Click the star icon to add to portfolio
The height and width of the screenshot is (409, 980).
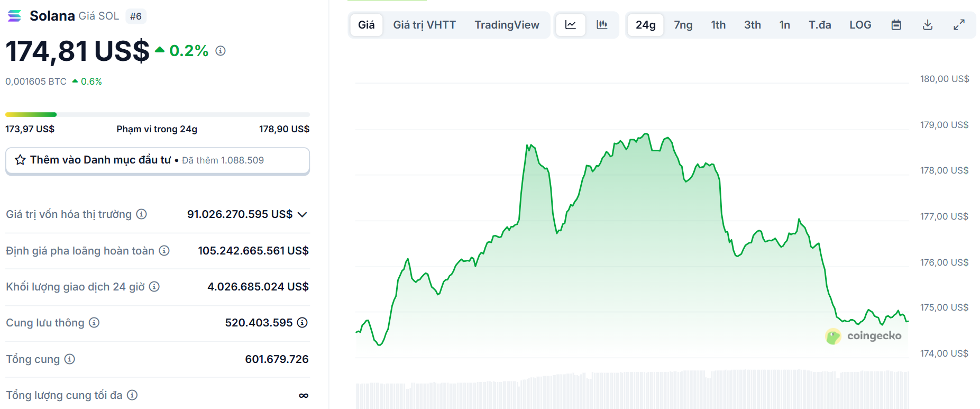(20, 160)
